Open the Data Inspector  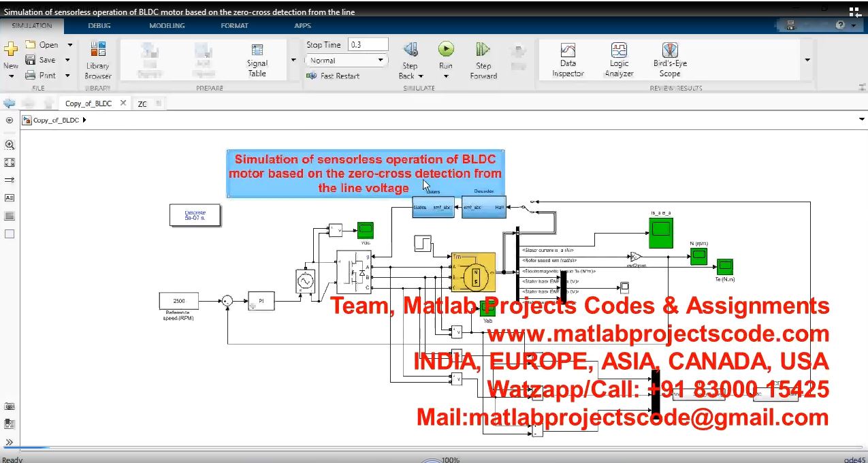pyautogui.click(x=568, y=60)
